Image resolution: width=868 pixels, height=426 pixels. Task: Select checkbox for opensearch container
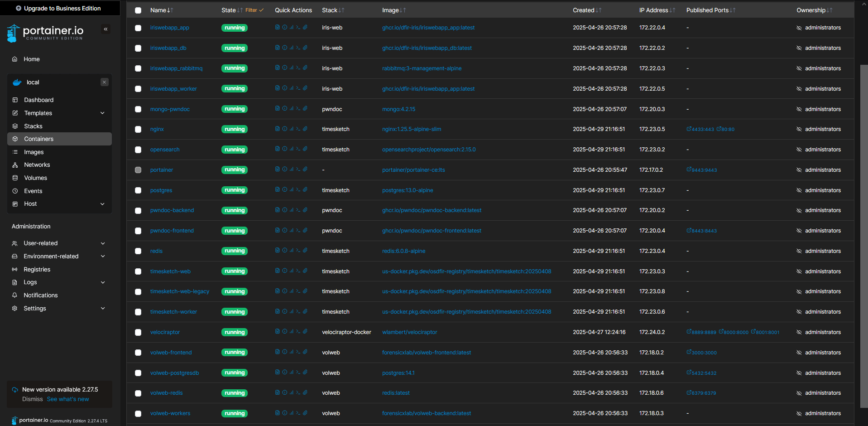click(x=138, y=150)
